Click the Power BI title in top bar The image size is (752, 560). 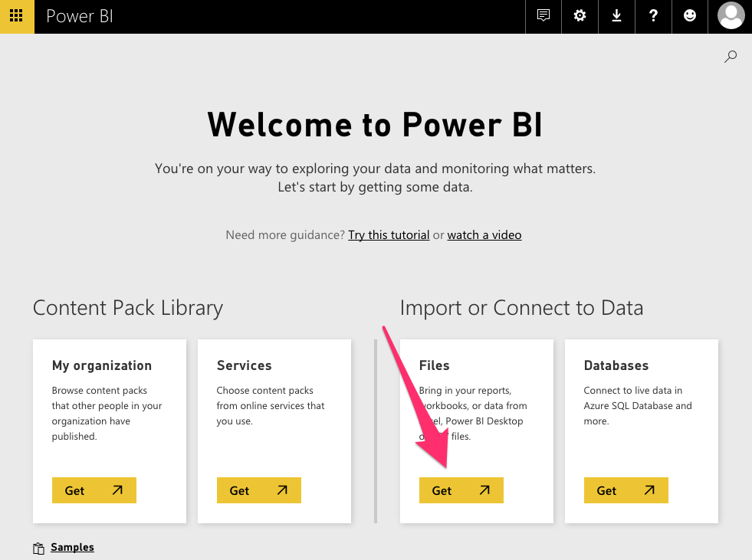point(79,16)
